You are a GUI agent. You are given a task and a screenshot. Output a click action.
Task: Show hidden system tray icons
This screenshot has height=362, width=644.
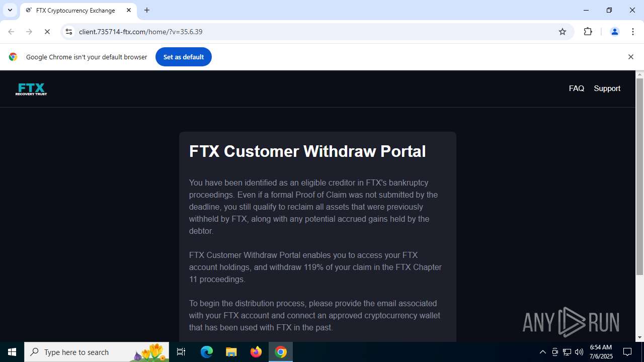542,352
